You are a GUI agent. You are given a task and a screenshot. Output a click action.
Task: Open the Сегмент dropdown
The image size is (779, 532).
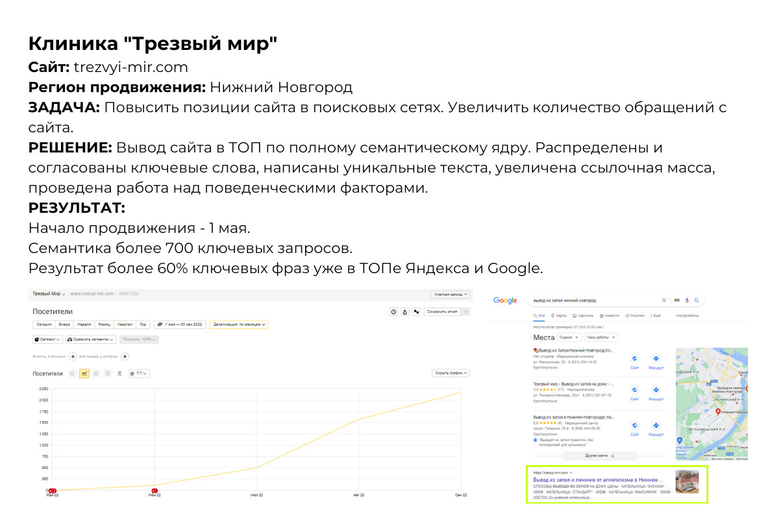pyautogui.click(x=47, y=339)
